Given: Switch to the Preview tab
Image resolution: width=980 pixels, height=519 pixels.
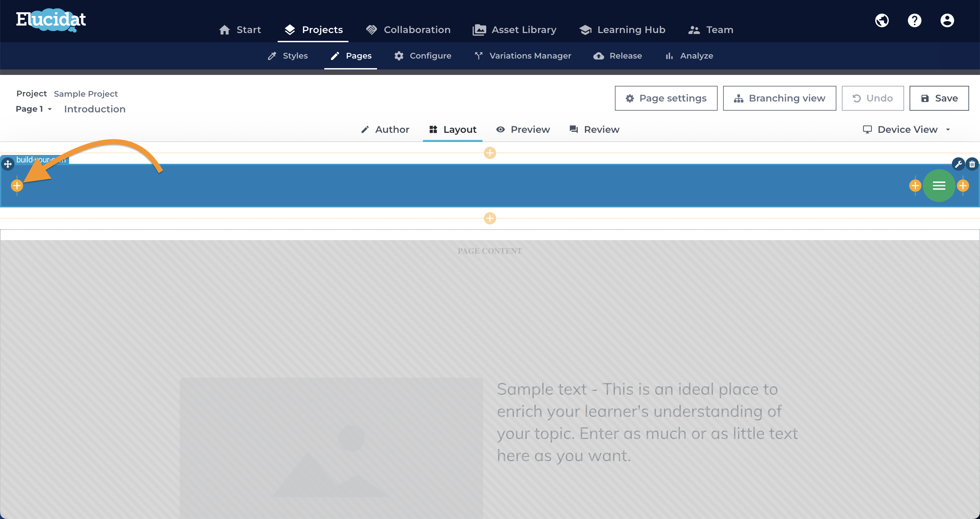Looking at the screenshot, I should pos(523,129).
